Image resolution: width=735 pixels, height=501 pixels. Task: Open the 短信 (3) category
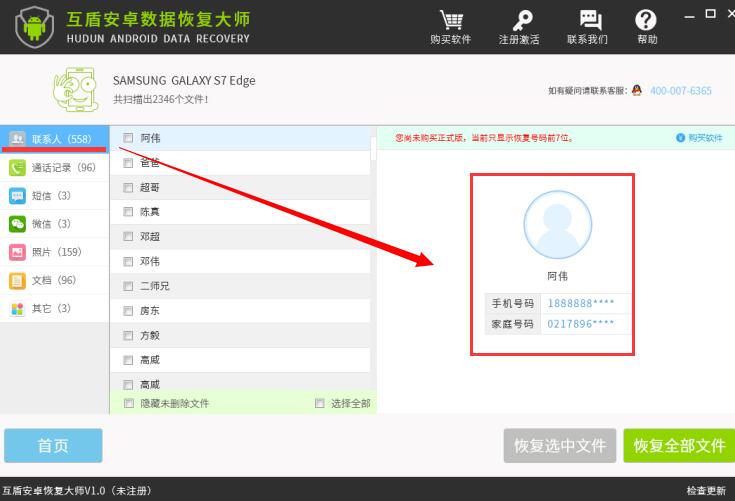coord(54,195)
